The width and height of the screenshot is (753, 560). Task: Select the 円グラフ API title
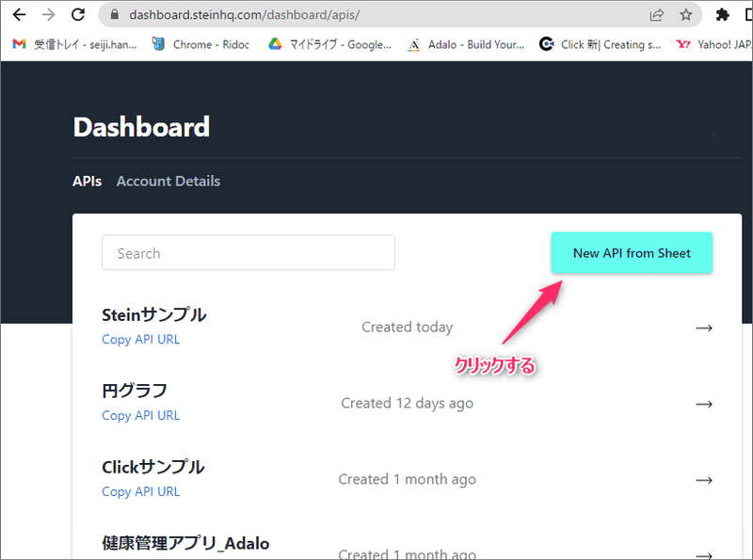(x=135, y=391)
